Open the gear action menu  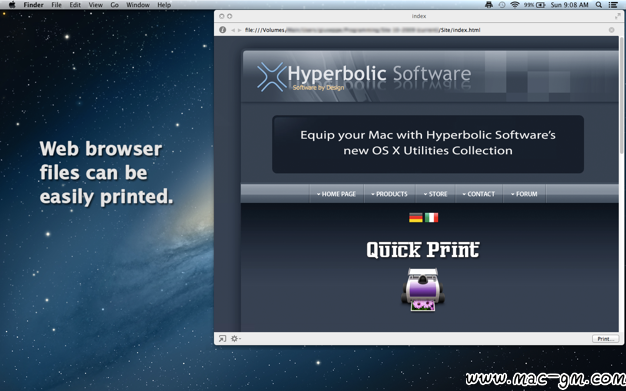tap(235, 339)
